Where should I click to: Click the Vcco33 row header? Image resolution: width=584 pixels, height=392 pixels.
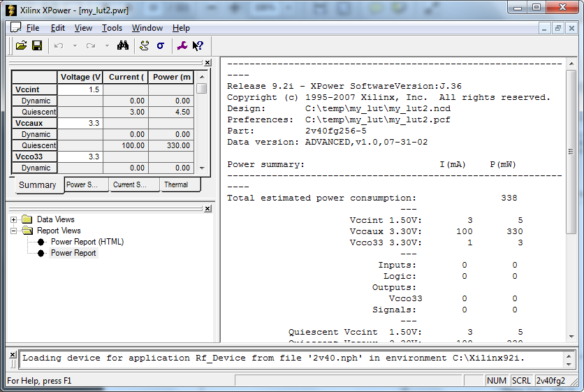(x=35, y=157)
